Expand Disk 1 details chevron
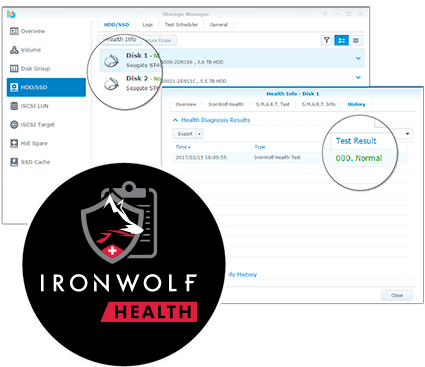This screenshot has height=367, width=425. click(358, 58)
